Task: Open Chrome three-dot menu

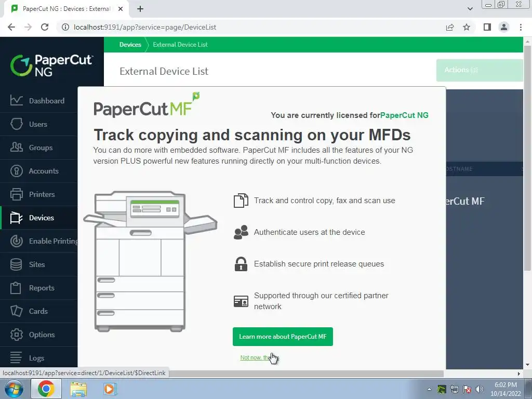Action: [x=521, y=27]
